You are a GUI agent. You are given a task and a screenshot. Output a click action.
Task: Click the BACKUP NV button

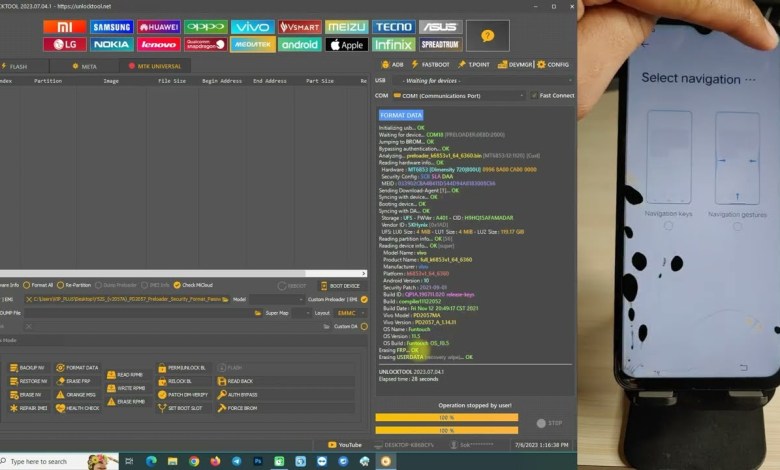pyautogui.click(x=28, y=368)
